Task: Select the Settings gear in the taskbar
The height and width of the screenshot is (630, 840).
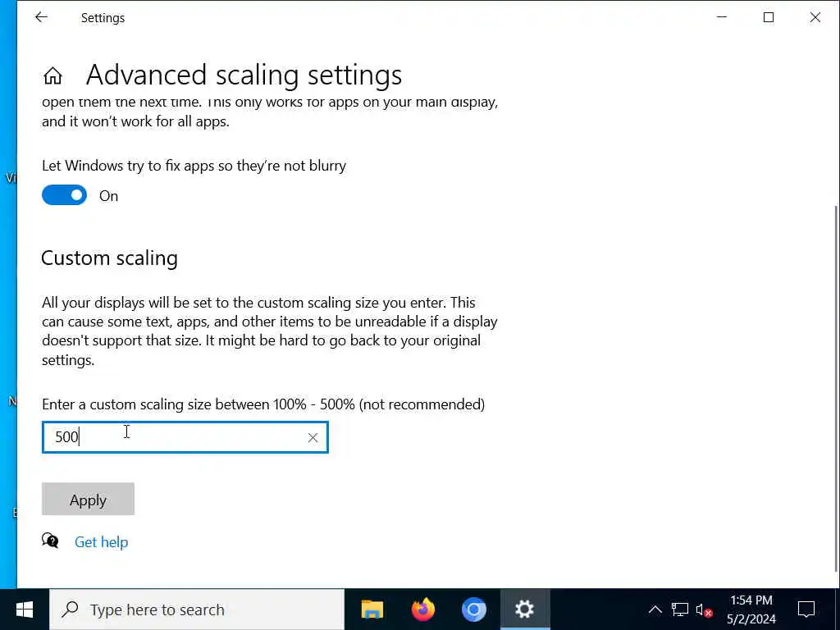Action: (524, 609)
